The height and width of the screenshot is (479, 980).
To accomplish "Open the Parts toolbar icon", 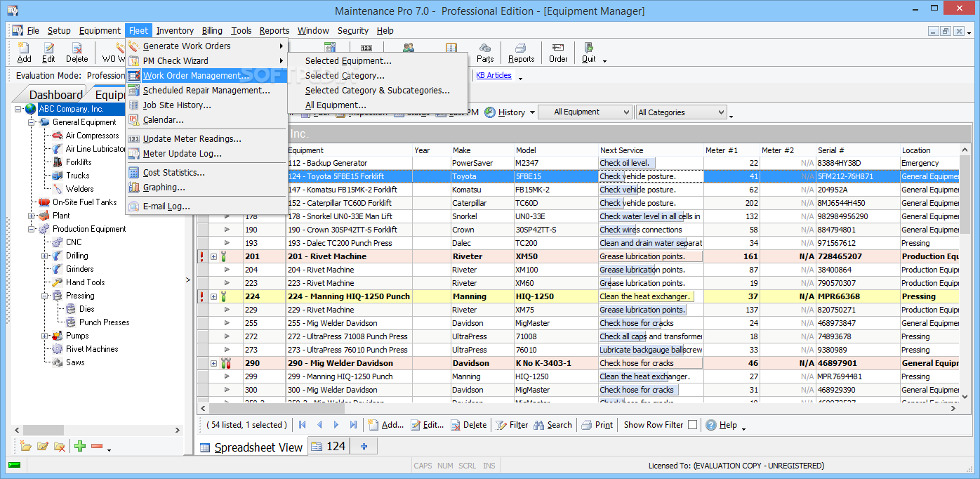I will (x=485, y=53).
